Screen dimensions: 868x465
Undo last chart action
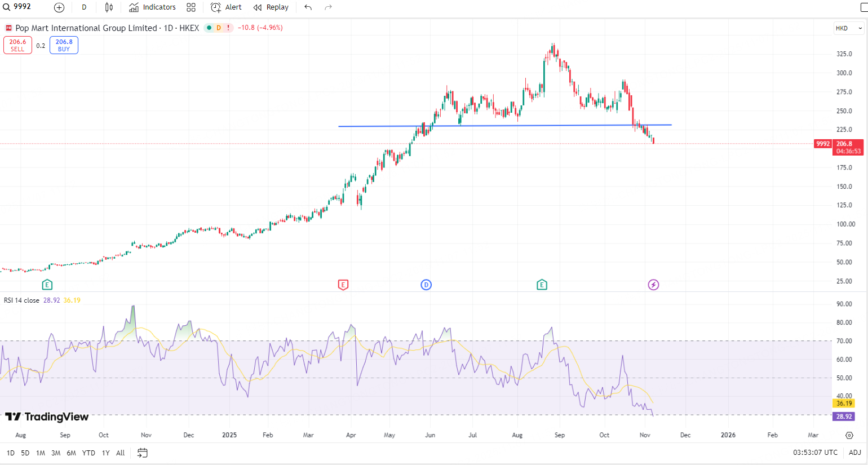308,7
